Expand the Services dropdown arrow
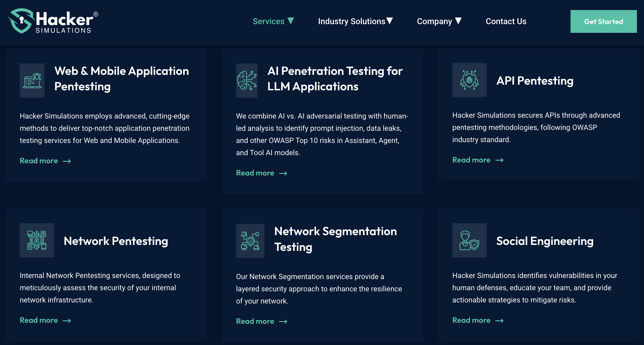 point(291,21)
